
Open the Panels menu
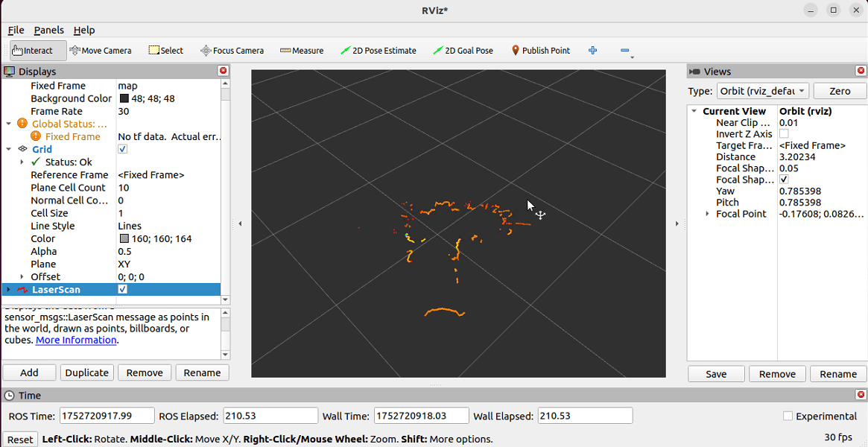coord(48,30)
